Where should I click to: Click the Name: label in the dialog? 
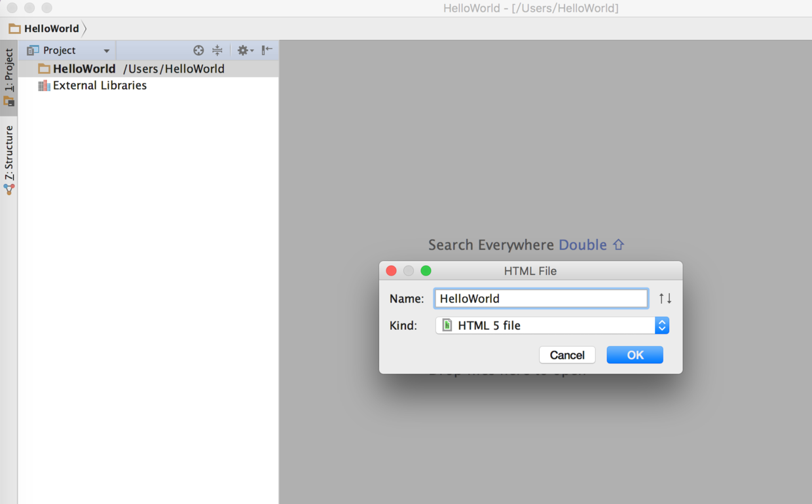point(407,298)
